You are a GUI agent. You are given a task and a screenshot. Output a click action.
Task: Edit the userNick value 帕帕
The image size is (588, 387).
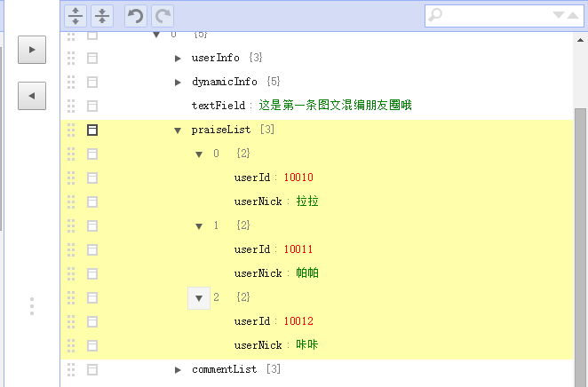click(x=307, y=273)
